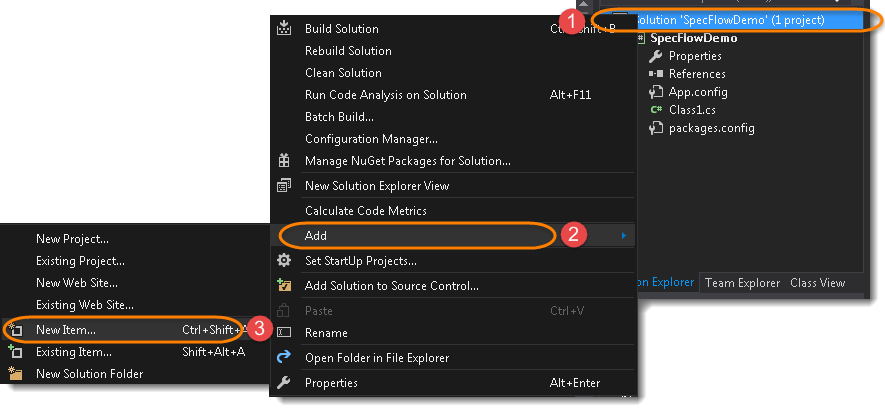Screen dimensions: 885x412
Task: Click the New Solution Folder icon
Action: tap(15, 374)
